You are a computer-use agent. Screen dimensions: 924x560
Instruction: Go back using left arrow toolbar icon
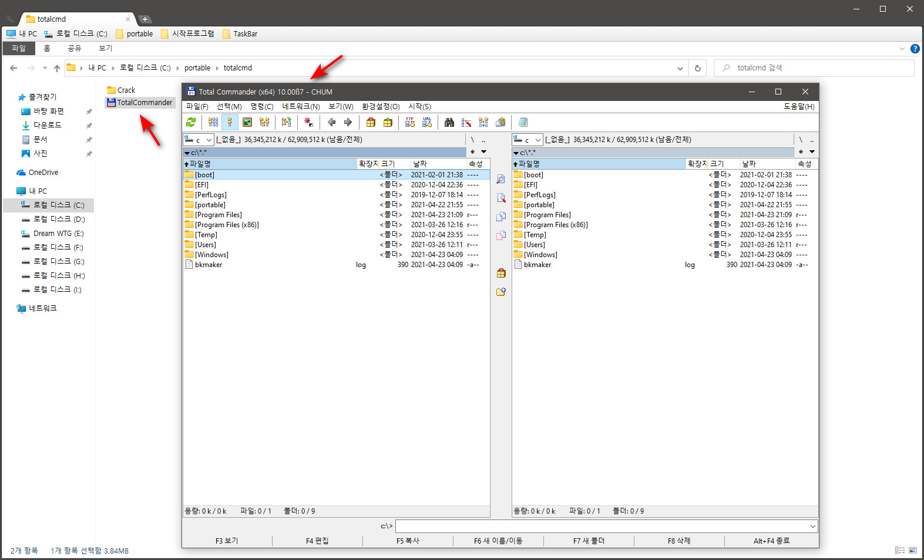click(331, 122)
